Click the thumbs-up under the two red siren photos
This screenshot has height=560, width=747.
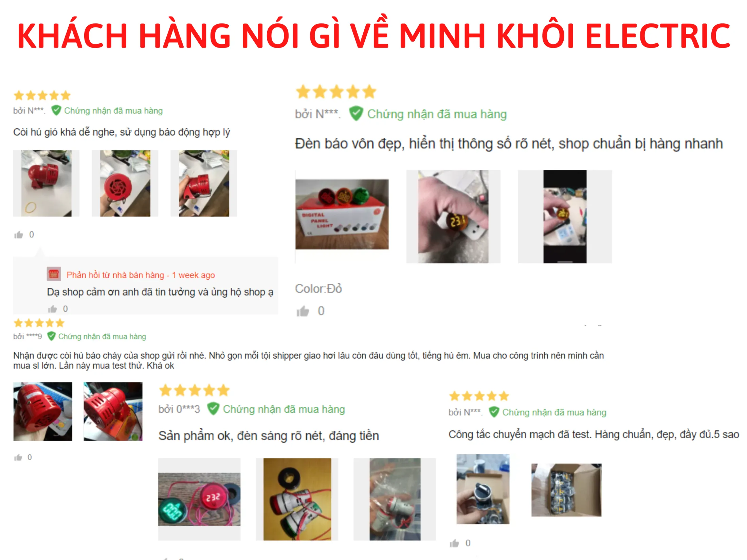click(x=18, y=458)
